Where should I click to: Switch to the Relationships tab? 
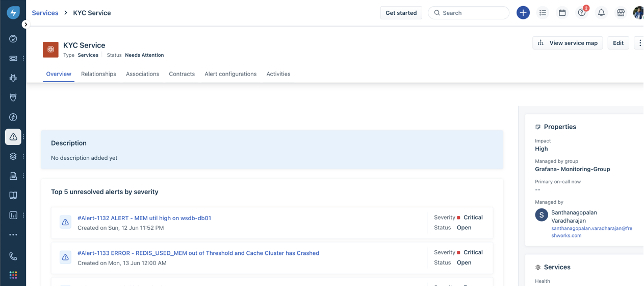click(98, 74)
